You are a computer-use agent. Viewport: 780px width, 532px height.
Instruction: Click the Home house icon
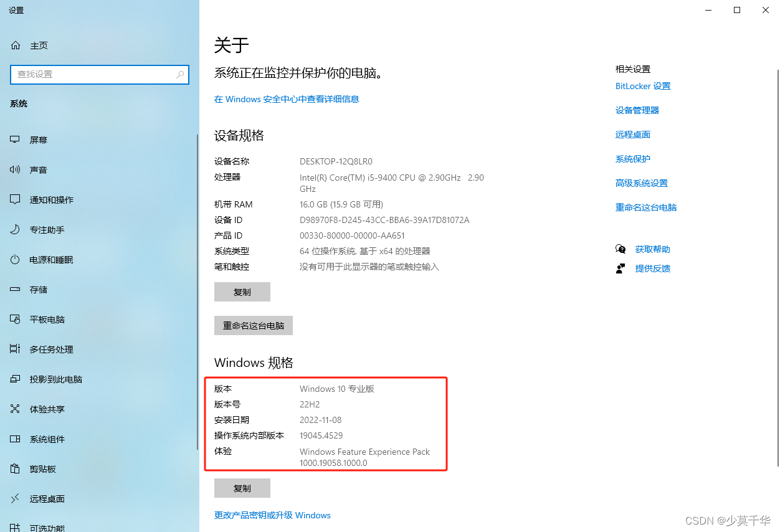pyautogui.click(x=16, y=45)
